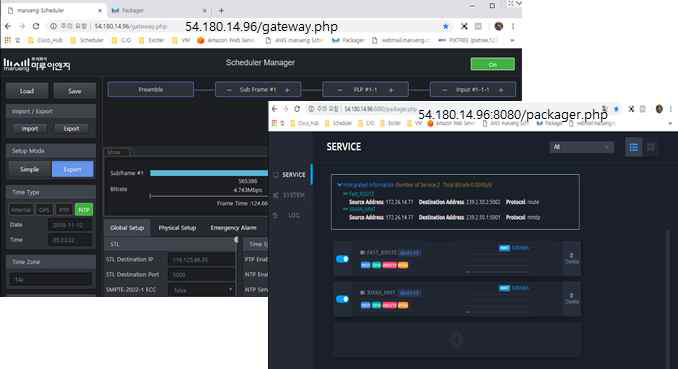Toggle the second Packager service switch
Viewport: 678px width, 369px height.
click(342, 299)
